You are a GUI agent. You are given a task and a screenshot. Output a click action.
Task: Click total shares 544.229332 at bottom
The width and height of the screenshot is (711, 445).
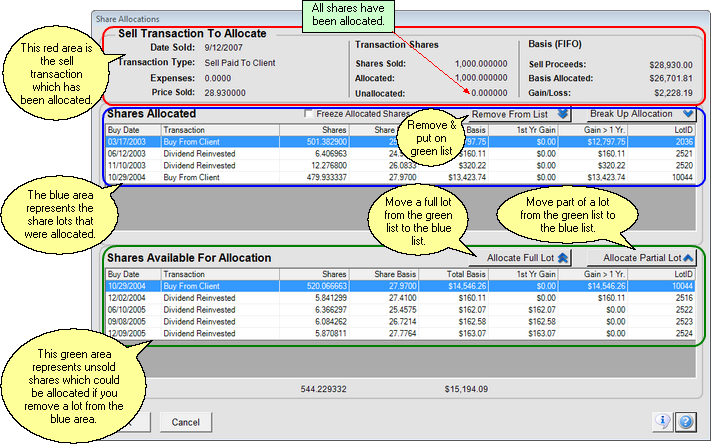323,389
